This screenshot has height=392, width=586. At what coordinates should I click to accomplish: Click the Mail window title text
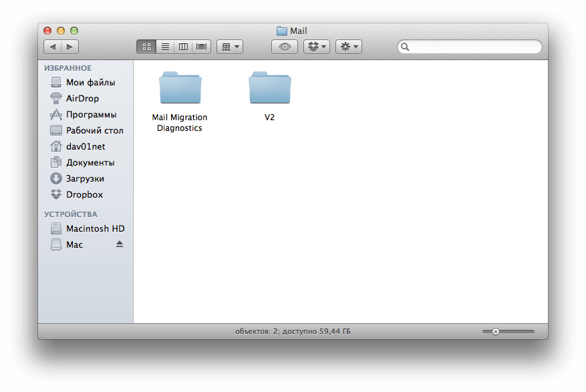(299, 31)
